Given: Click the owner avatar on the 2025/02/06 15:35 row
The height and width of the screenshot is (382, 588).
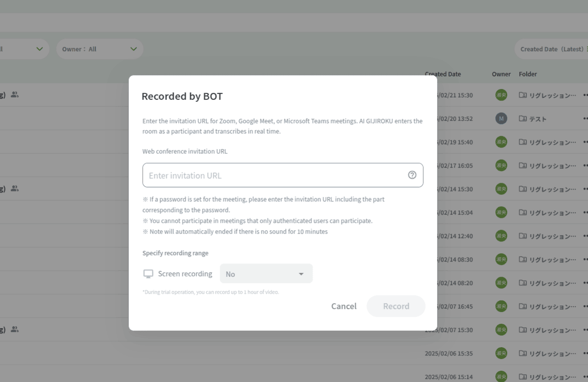Looking at the screenshot, I should coord(501,353).
